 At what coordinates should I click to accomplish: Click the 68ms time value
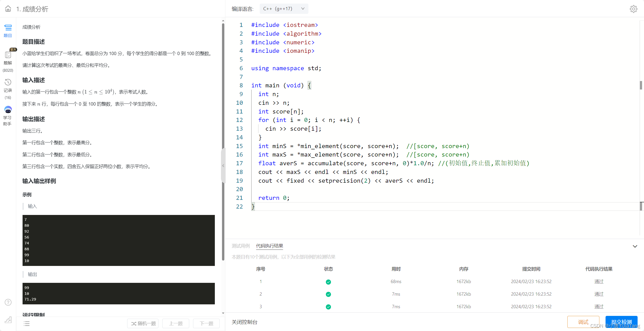tap(396, 282)
